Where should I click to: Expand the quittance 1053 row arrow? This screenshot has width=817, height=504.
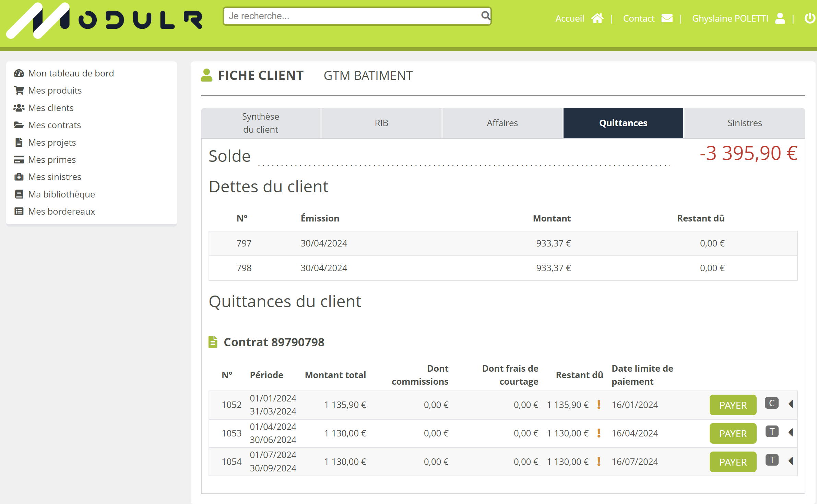791,432
